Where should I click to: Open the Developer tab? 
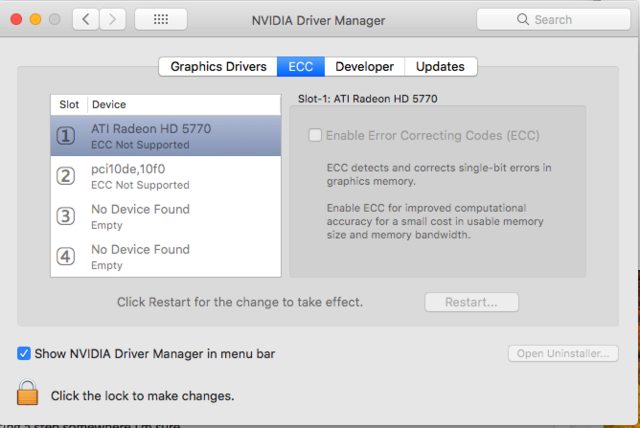[364, 67]
